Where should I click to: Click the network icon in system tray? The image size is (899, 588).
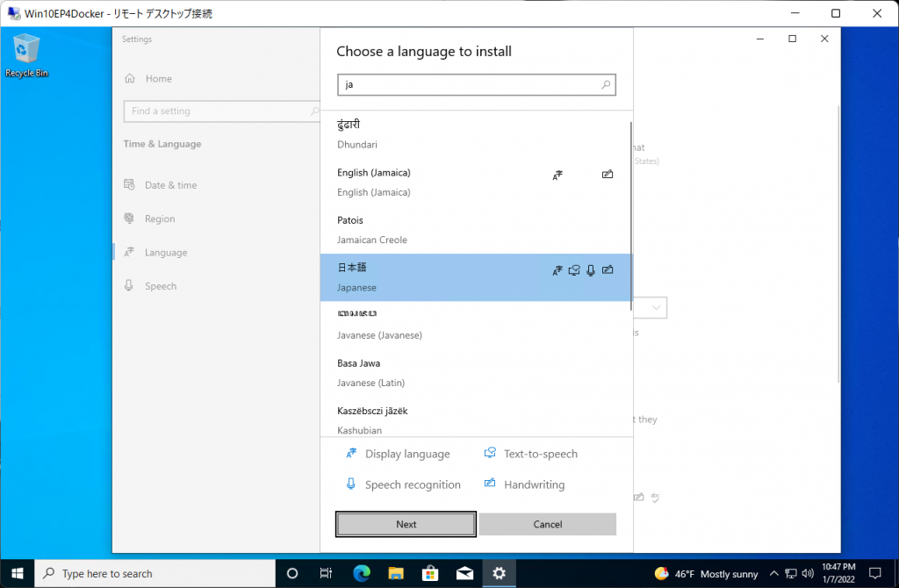791,574
